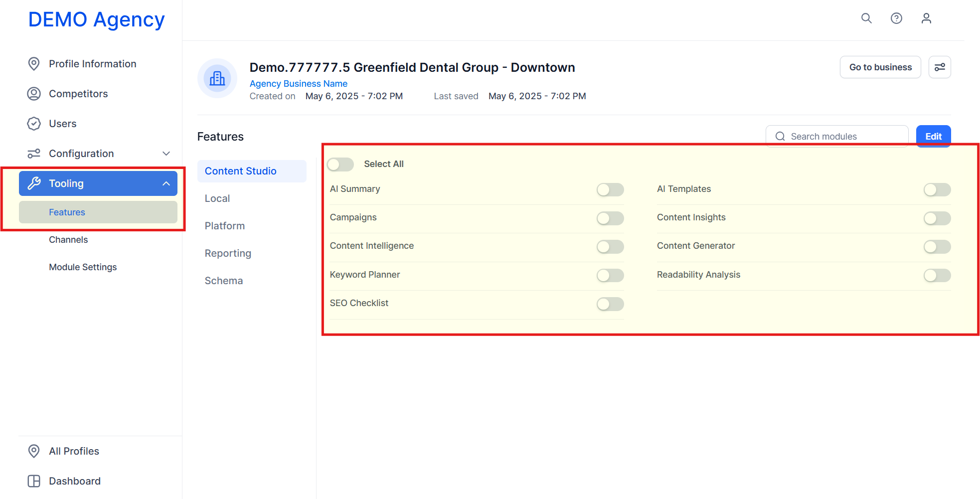Click the filter settings icon button

940,67
